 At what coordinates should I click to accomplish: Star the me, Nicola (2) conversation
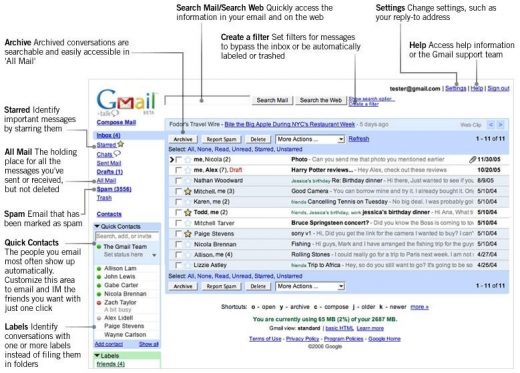click(188, 160)
